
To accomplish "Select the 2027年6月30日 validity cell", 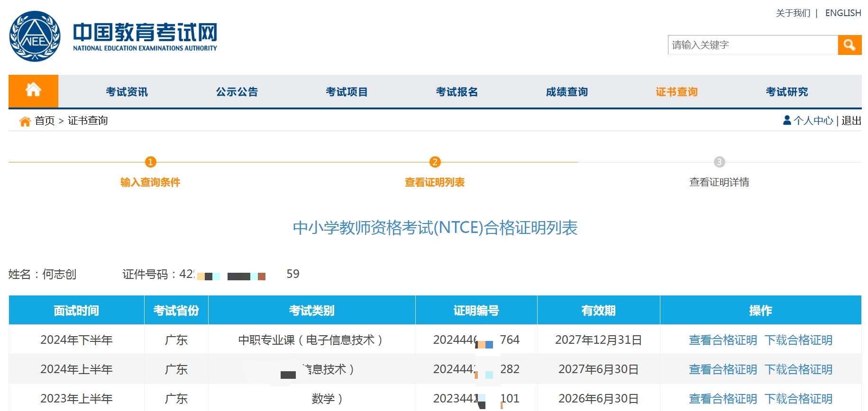I will (x=599, y=369).
